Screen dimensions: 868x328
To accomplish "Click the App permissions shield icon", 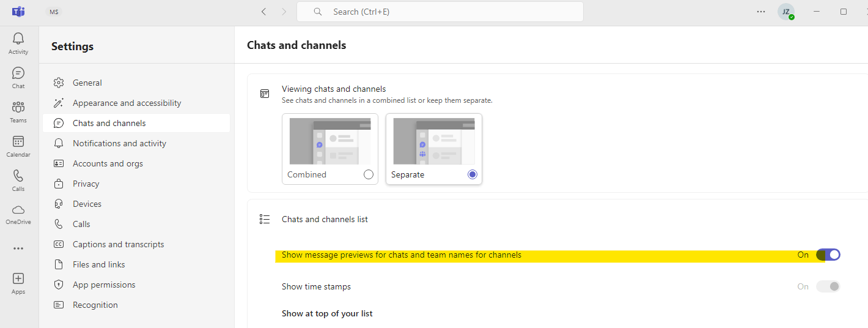I will [x=59, y=285].
